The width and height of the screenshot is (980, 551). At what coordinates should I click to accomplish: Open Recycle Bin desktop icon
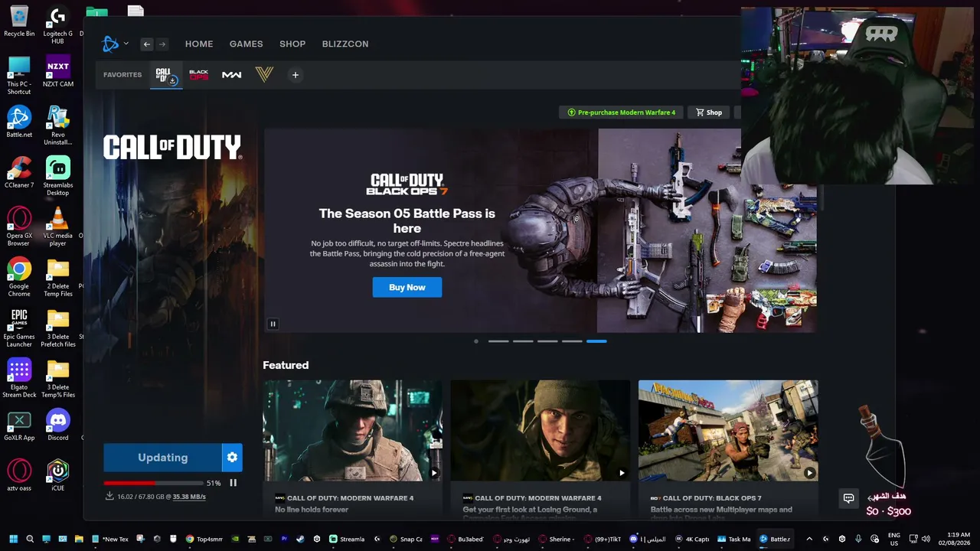click(19, 21)
